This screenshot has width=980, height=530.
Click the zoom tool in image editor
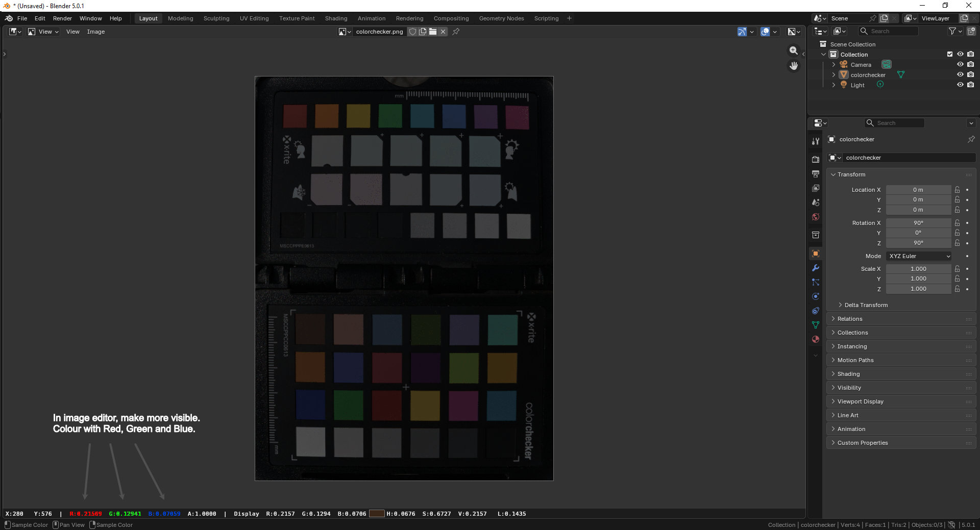(794, 51)
